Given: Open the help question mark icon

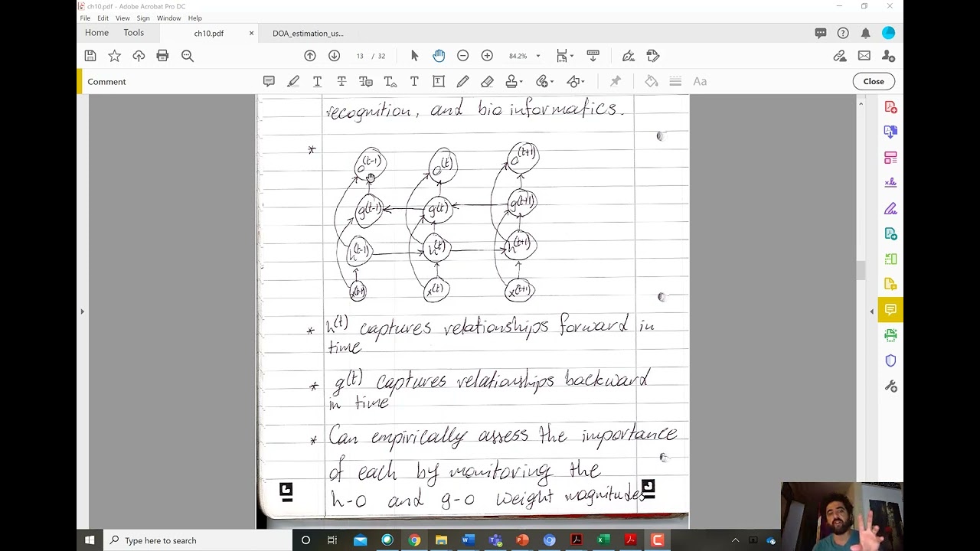Looking at the screenshot, I should click(843, 33).
